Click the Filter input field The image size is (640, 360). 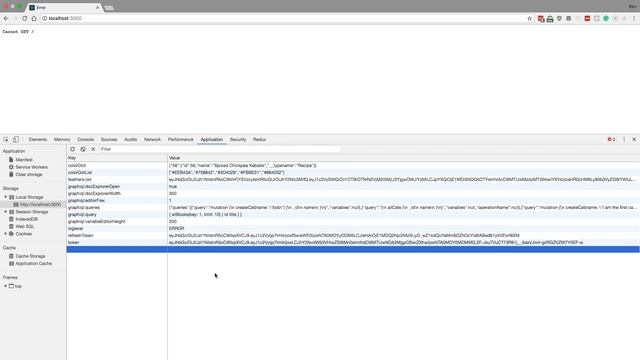pyautogui.click(x=220, y=149)
